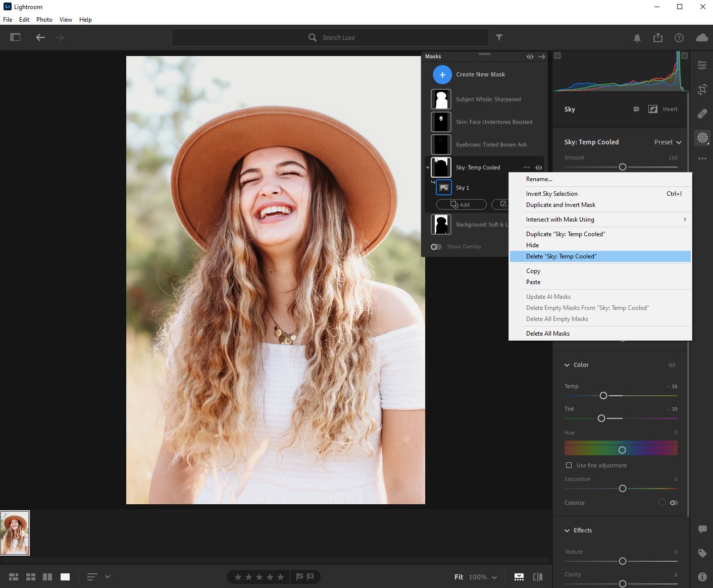Select the portrait thumbnail in filmstrip
Image resolution: width=713 pixels, height=588 pixels.
[x=15, y=533]
